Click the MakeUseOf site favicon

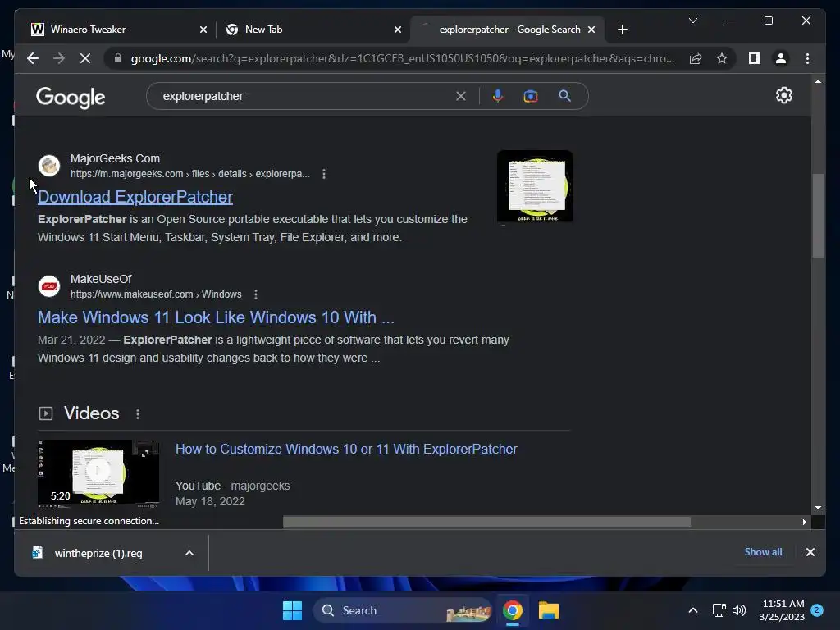point(48,286)
